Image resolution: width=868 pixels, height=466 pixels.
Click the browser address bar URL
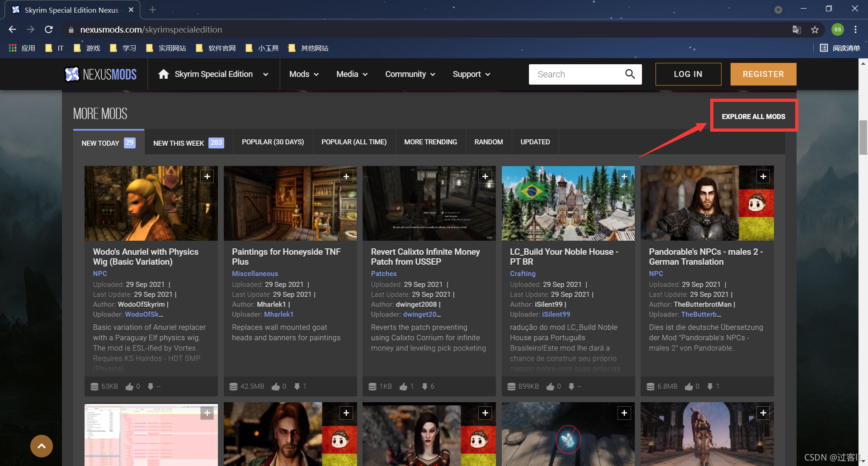pos(151,29)
